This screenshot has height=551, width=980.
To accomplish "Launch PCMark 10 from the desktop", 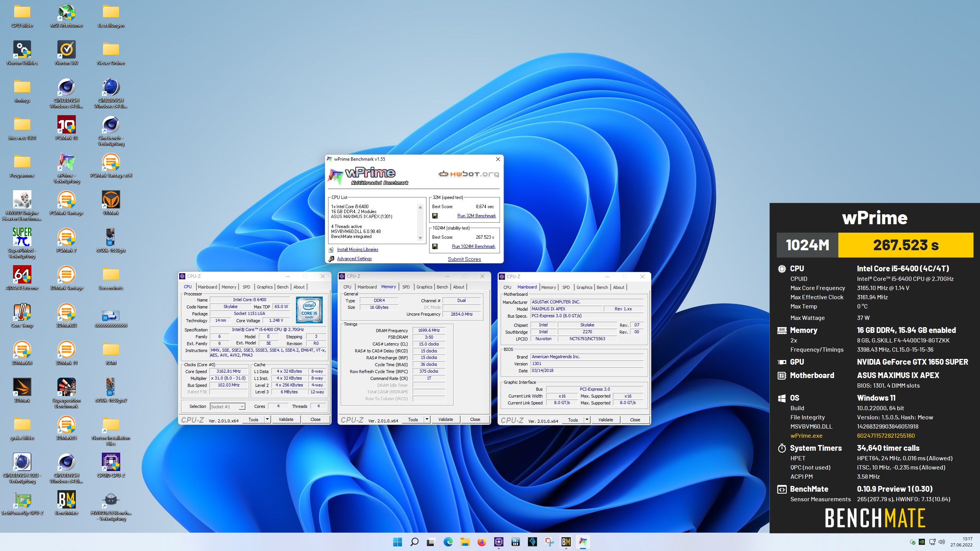I will coord(66,129).
